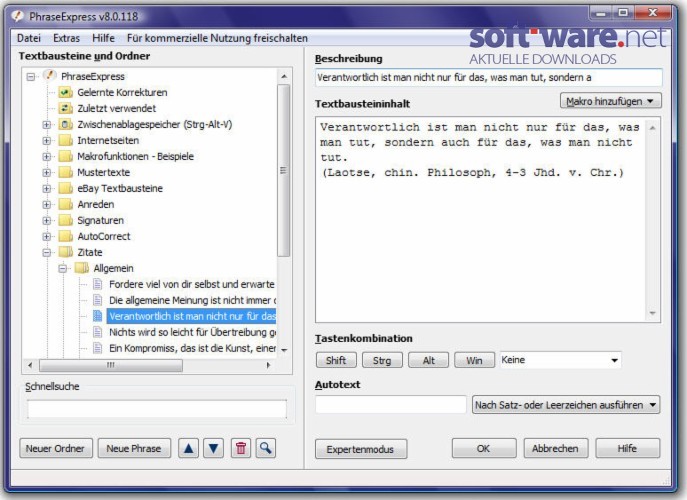Select 'Makrofunktionen - Beispiele' tree entry
Image resolution: width=687 pixels, height=500 pixels.
[x=135, y=156]
